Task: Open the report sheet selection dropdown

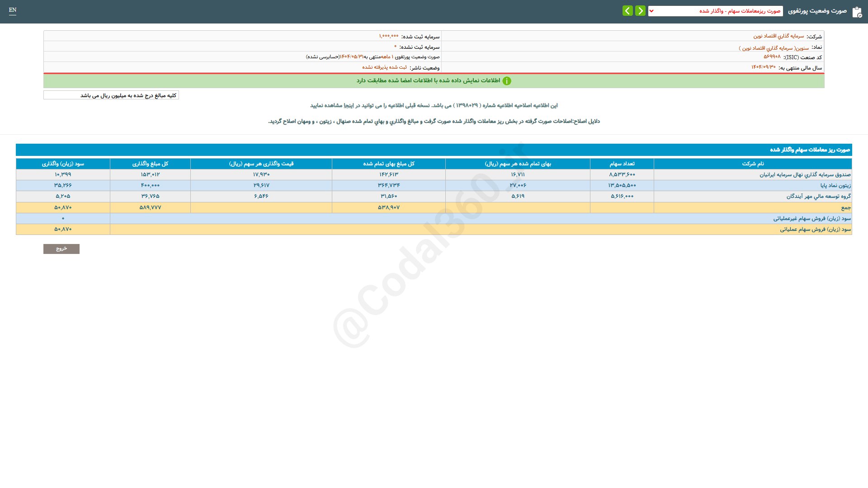Action: tap(715, 11)
